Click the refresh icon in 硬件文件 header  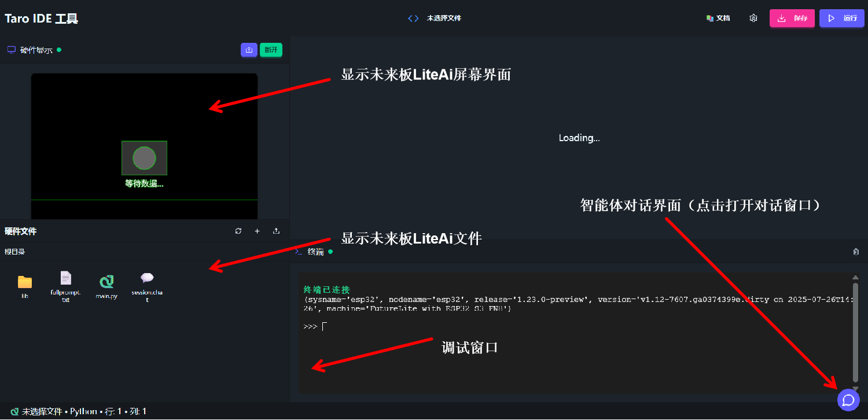pyautogui.click(x=238, y=231)
